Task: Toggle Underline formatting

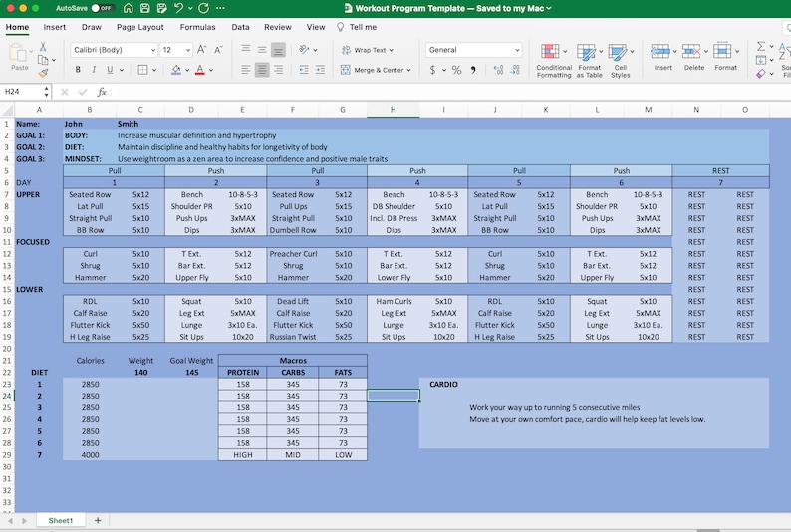Action: point(110,70)
